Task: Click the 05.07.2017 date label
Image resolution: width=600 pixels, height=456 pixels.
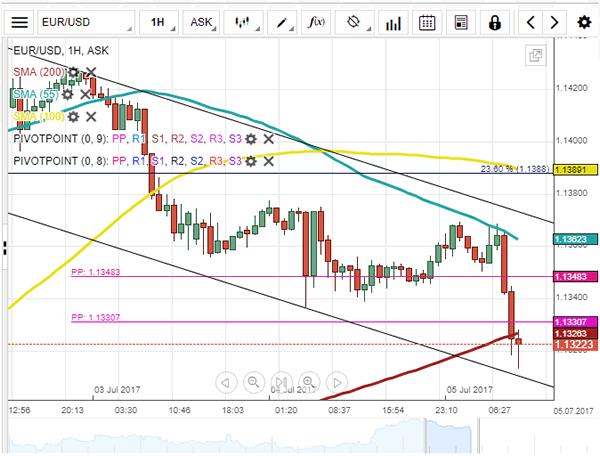Action: [x=573, y=411]
